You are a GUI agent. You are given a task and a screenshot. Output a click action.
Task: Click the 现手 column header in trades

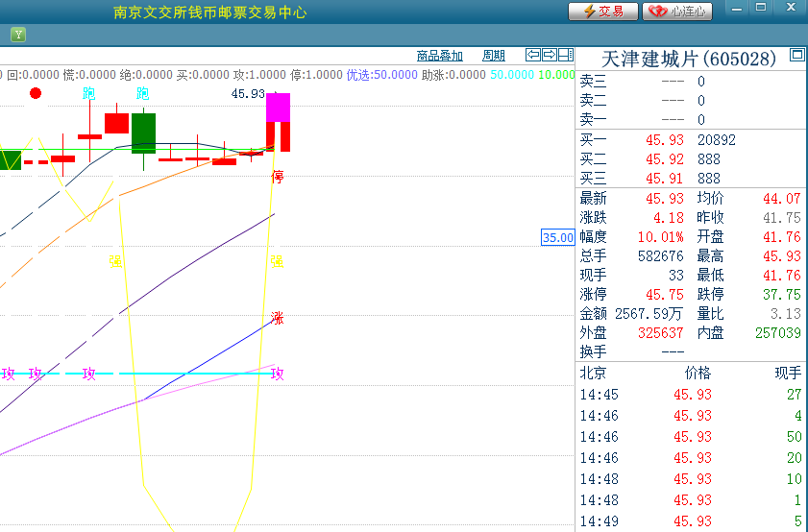788,373
